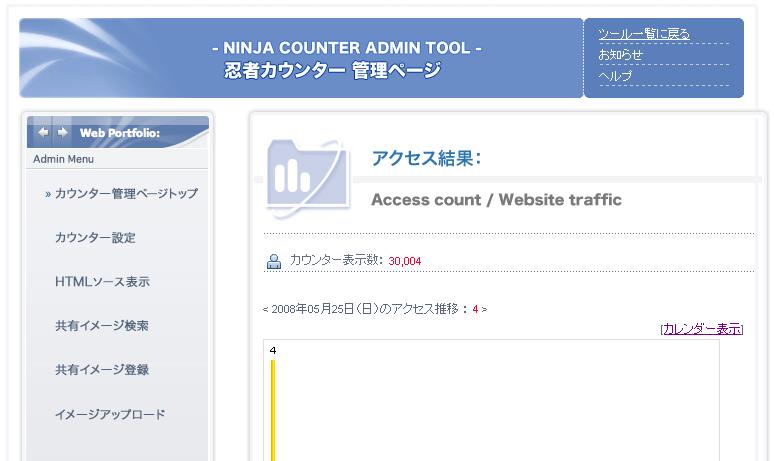Open 共有イメージ登録 menu item
Image resolution: width=774 pixels, height=461 pixels.
(x=102, y=370)
